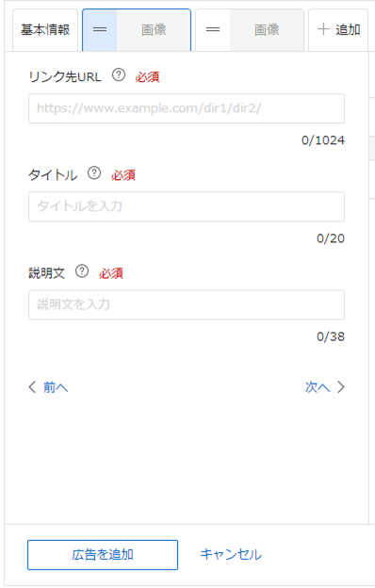Focus the 説明文 input field

[187, 304]
